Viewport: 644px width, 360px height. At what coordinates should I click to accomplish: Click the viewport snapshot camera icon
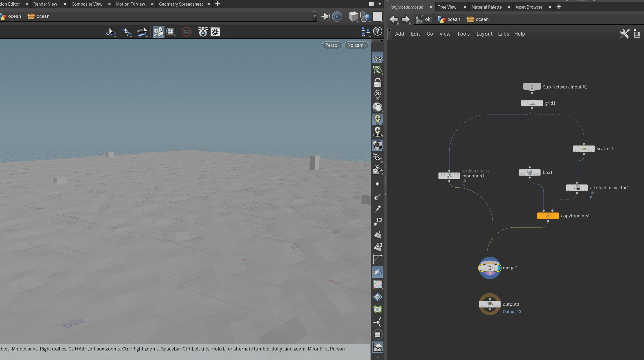[x=203, y=32]
